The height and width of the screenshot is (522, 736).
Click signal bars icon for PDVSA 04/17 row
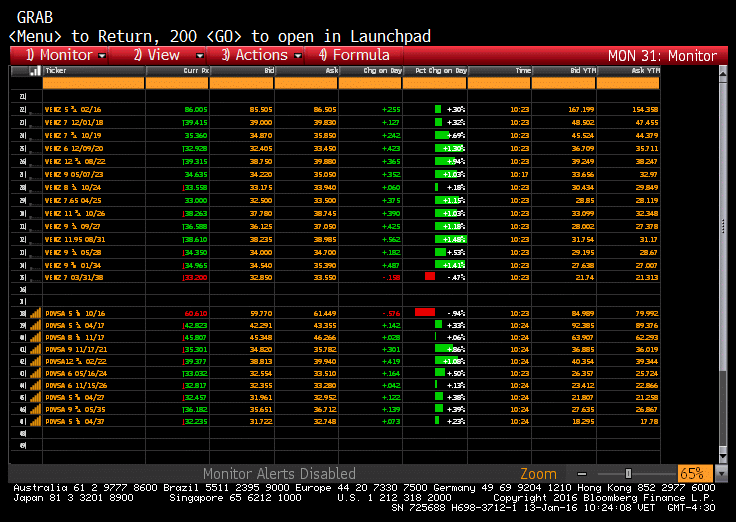[36, 325]
